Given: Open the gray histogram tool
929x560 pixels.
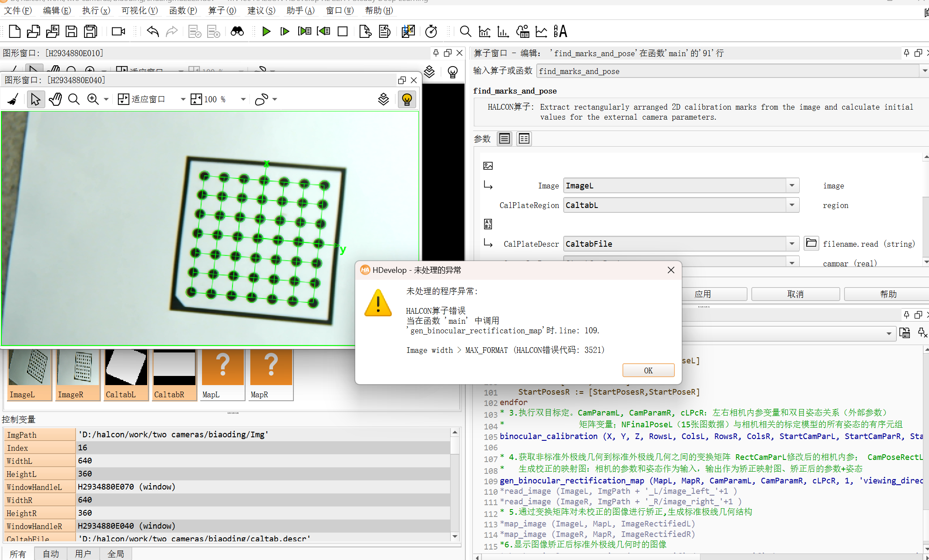Looking at the screenshot, I should [485, 31].
